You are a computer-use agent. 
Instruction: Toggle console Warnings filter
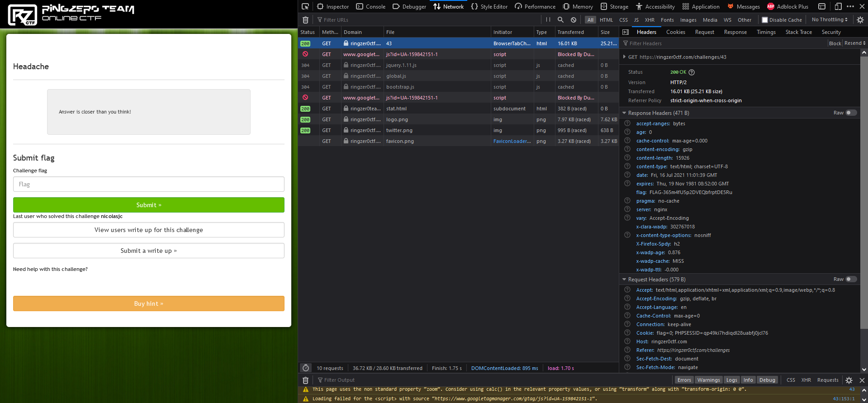click(708, 380)
